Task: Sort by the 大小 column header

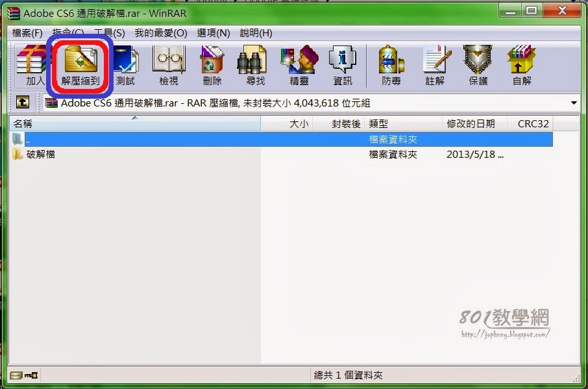Action: [286, 123]
